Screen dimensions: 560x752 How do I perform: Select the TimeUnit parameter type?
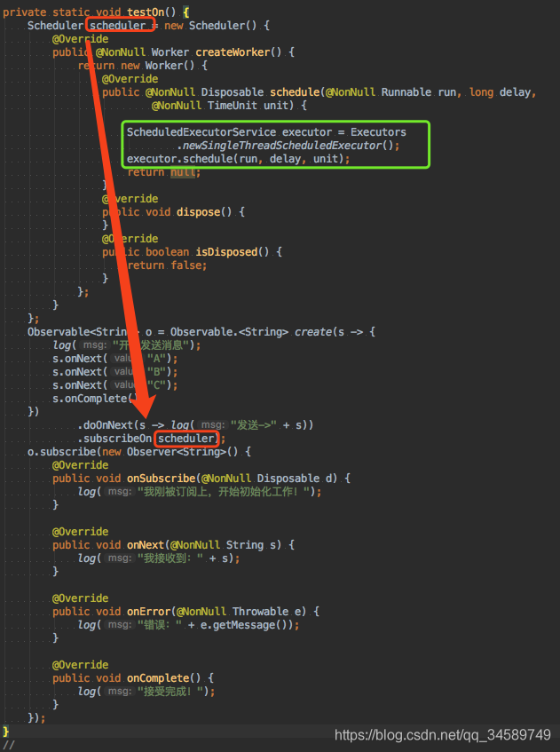pyautogui.click(x=232, y=105)
